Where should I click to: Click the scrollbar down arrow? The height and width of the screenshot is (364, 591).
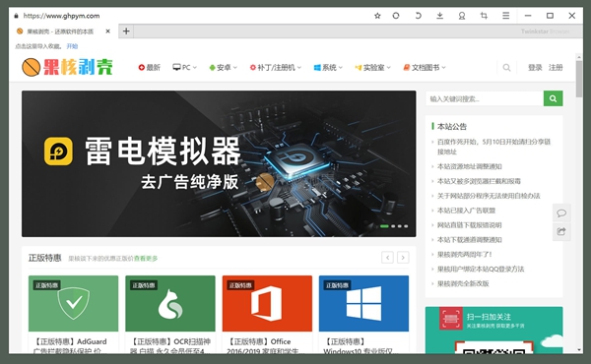click(x=579, y=350)
